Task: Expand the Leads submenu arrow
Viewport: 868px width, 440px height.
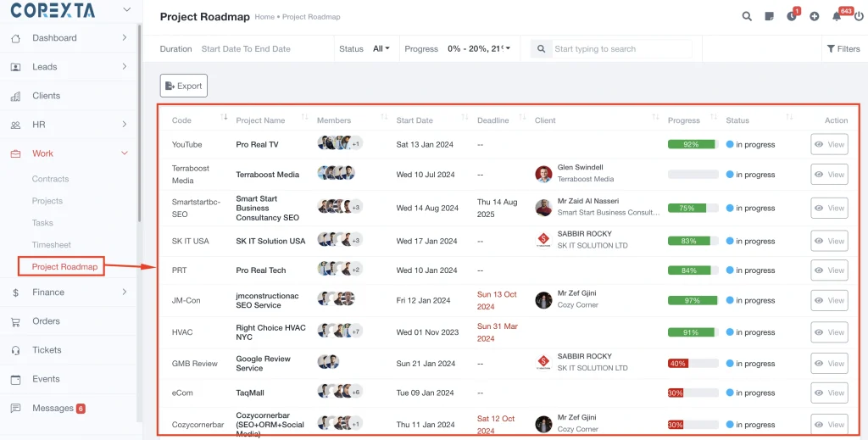Action: [x=124, y=66]
